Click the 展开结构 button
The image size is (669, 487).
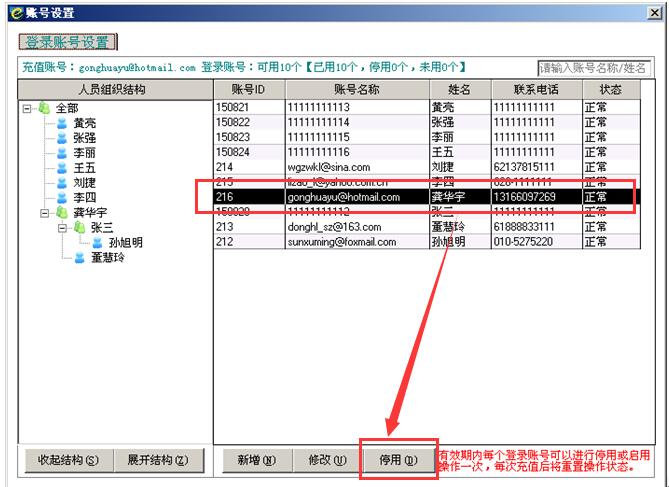click(157, 460)
